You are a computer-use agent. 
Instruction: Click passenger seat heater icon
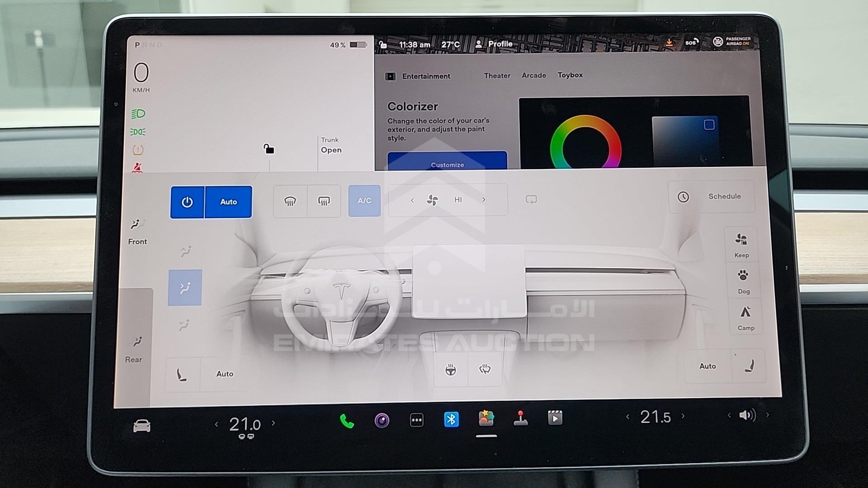pyautogui.click(x=749, y=366)
